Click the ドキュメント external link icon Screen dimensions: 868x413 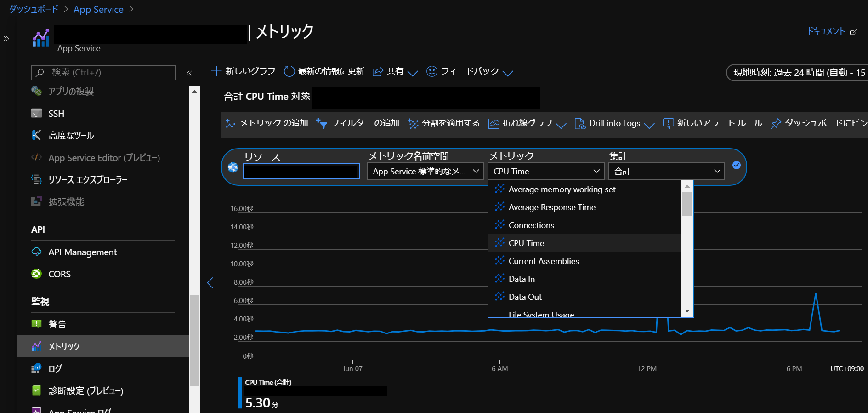pos(853,32)
